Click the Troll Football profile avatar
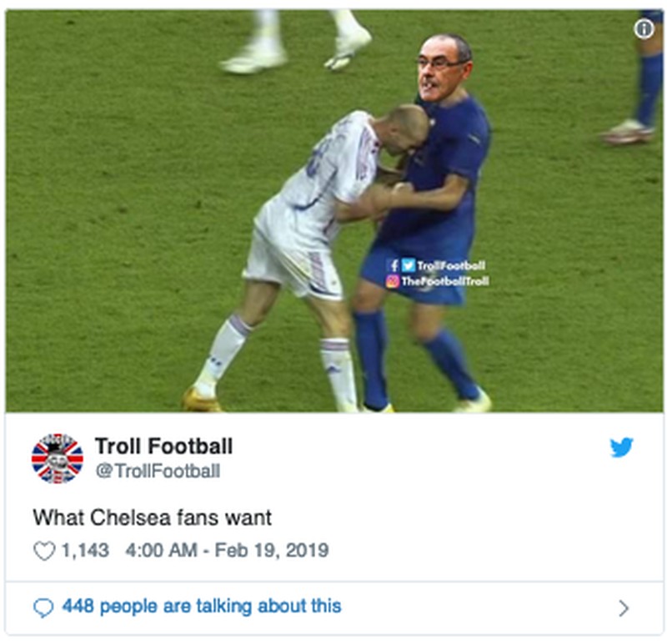667x644 pixels. coord(58,459)
